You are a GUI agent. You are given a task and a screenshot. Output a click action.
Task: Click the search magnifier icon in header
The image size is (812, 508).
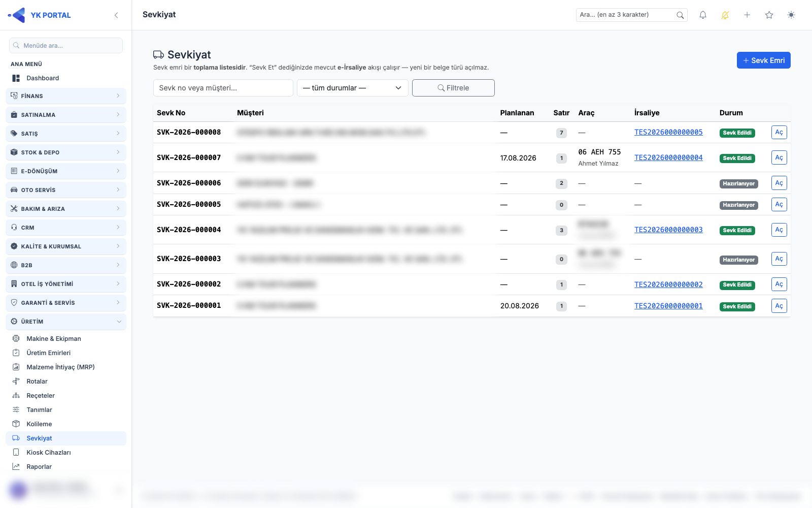coord(680,15)
